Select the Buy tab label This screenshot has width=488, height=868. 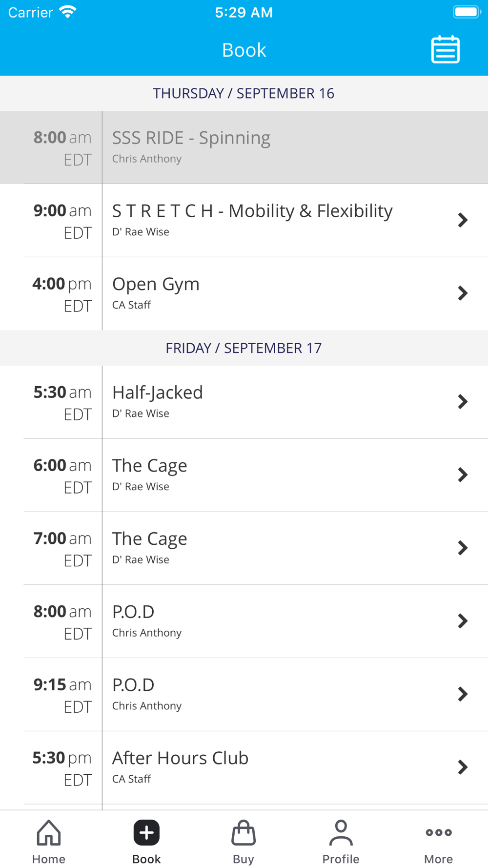[244, 859]
